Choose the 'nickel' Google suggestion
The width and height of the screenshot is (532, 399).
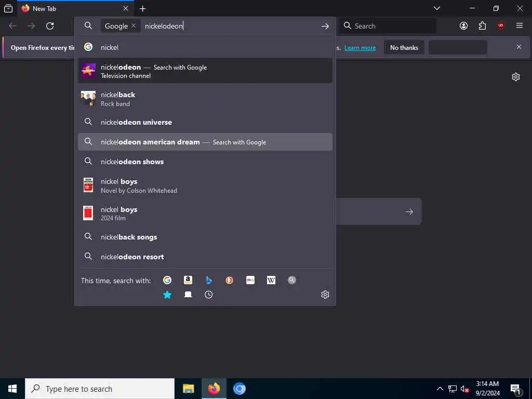[x=205, y=47]
